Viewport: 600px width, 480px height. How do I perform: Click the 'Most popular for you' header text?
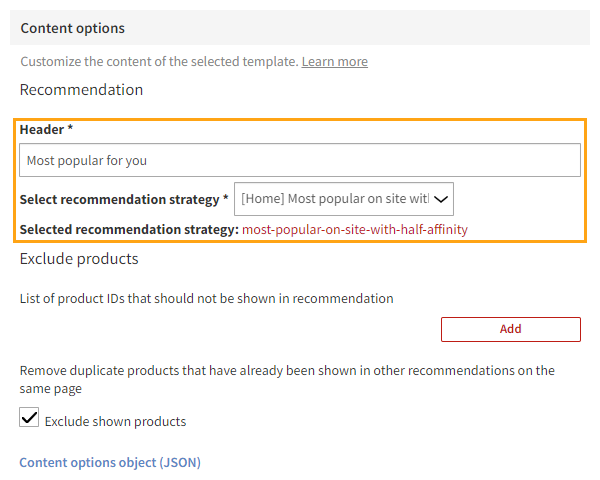(x=87, y=160)
